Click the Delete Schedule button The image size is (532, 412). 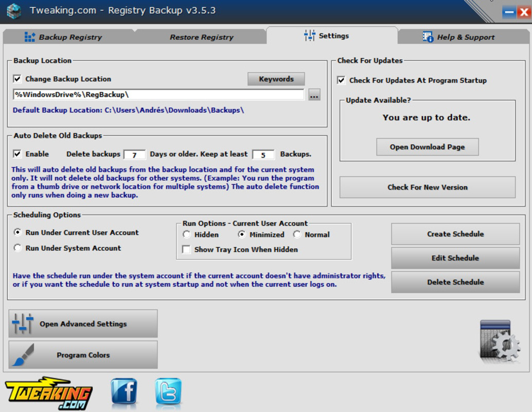tap(455, 282)
